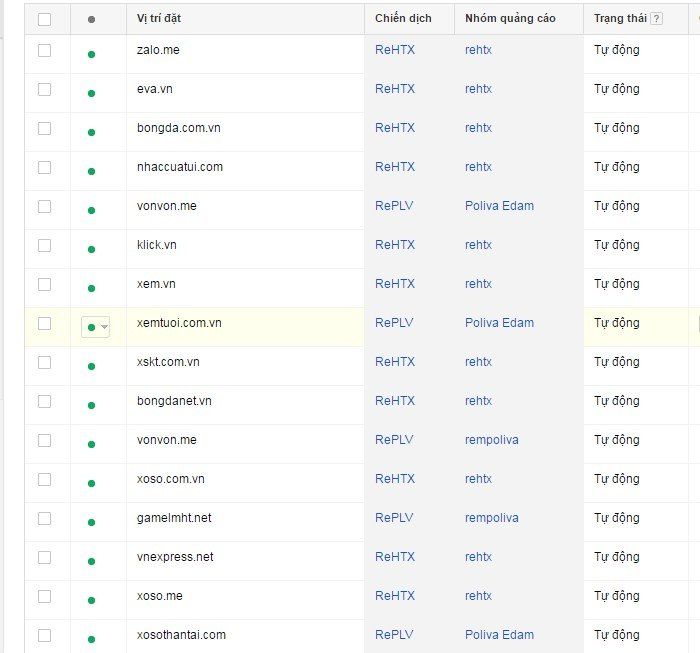
Task: Click placement text xoso.com.vn
Action: tap(171, 479)
